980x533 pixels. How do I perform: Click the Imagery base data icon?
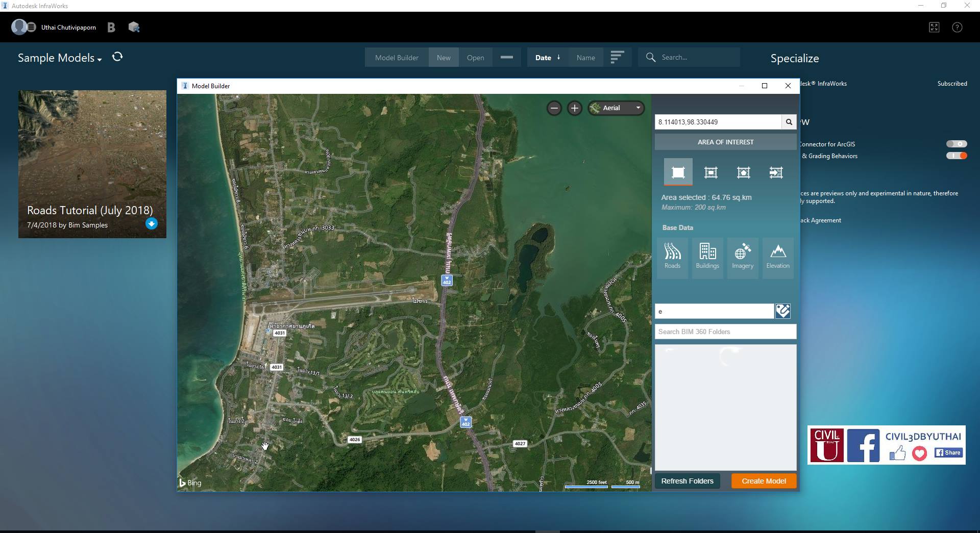pos(743,257)
